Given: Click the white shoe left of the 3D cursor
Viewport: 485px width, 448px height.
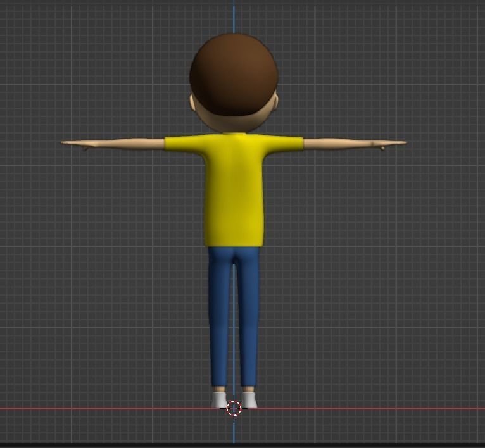Looking at the screenshot, I should [220, 399].
